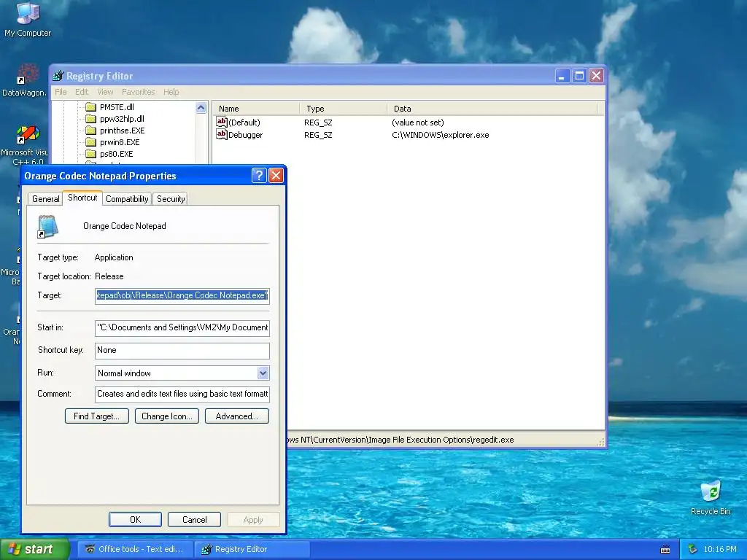
Task: Switch to the Security tab
Action: pos(171,199)
